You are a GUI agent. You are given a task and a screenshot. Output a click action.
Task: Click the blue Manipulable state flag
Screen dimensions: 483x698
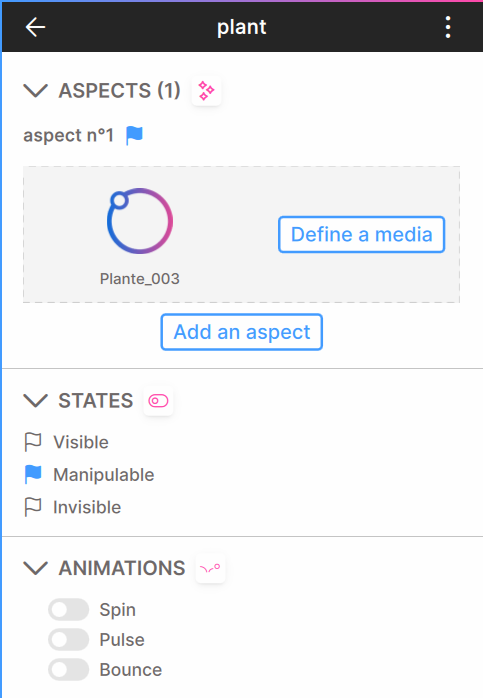click(x=33, y=475)
